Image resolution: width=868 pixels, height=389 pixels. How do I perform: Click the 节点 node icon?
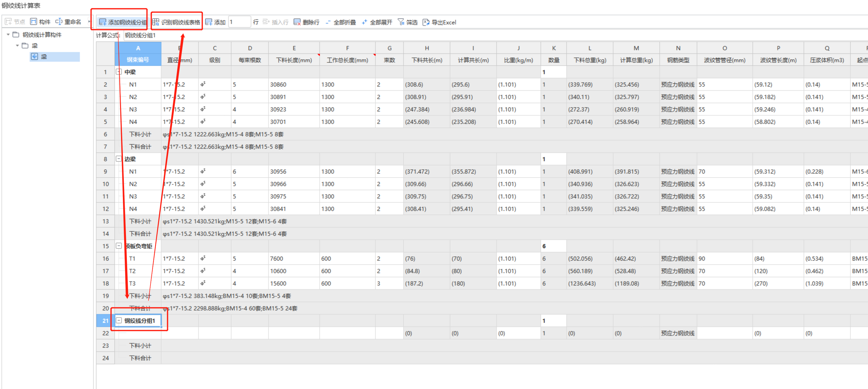click(x=8, y=22)
